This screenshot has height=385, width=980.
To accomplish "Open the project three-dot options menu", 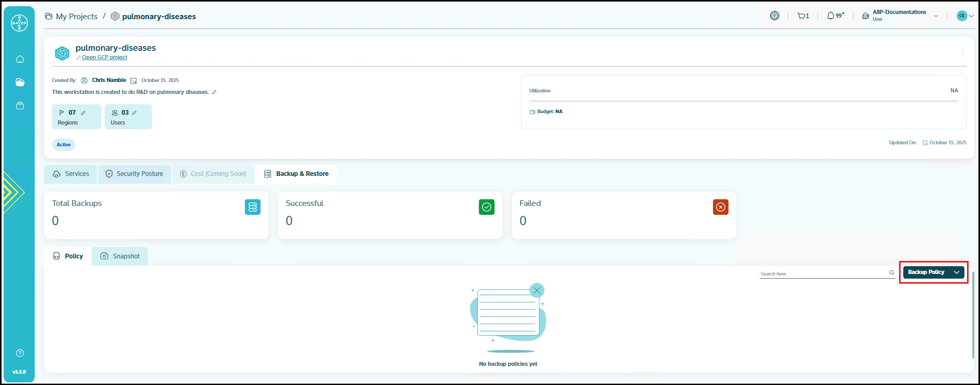I will [962, 52].
